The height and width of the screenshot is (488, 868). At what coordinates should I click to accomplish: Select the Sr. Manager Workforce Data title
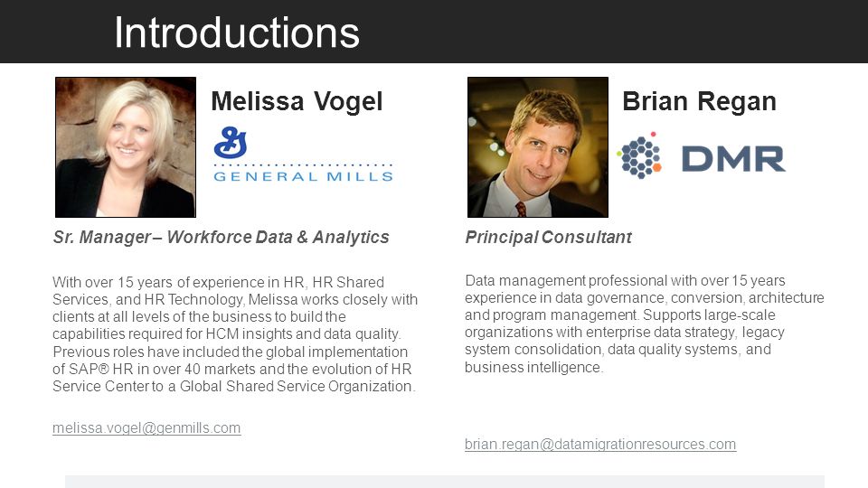[x=221, y=237]
